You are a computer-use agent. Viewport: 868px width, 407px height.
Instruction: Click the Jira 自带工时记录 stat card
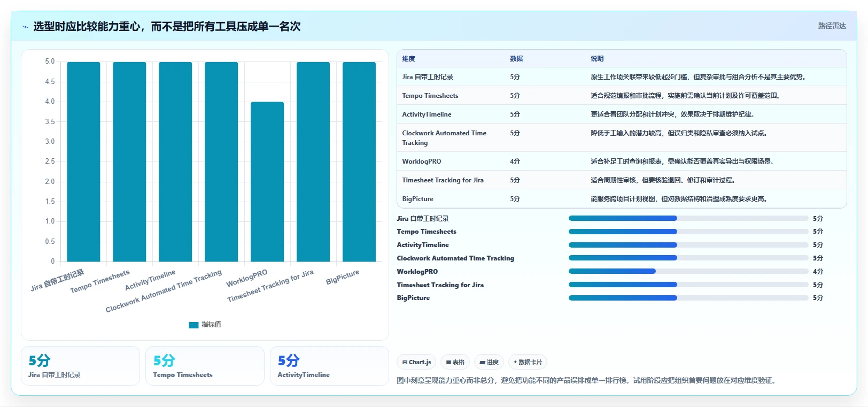[80, 366]
